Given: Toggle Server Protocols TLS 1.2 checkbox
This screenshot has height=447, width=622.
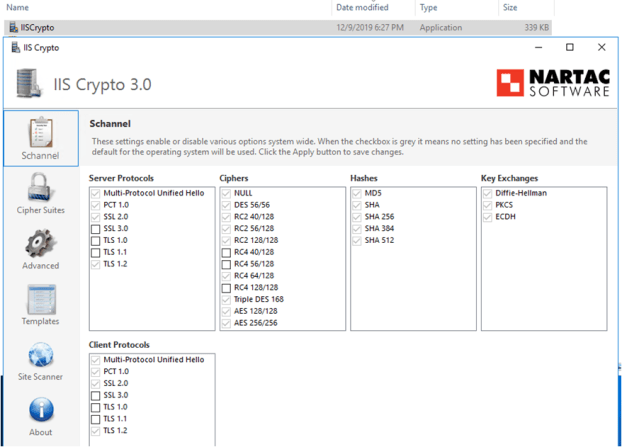Looking at the screenshot, I should (x=95, y=265).
